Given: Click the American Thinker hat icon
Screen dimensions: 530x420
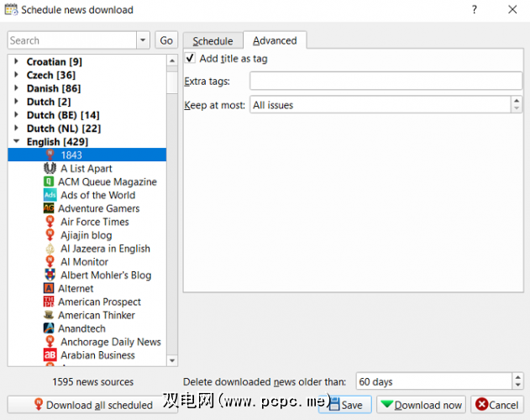Looking at the screenshot, I should [49, 315].
